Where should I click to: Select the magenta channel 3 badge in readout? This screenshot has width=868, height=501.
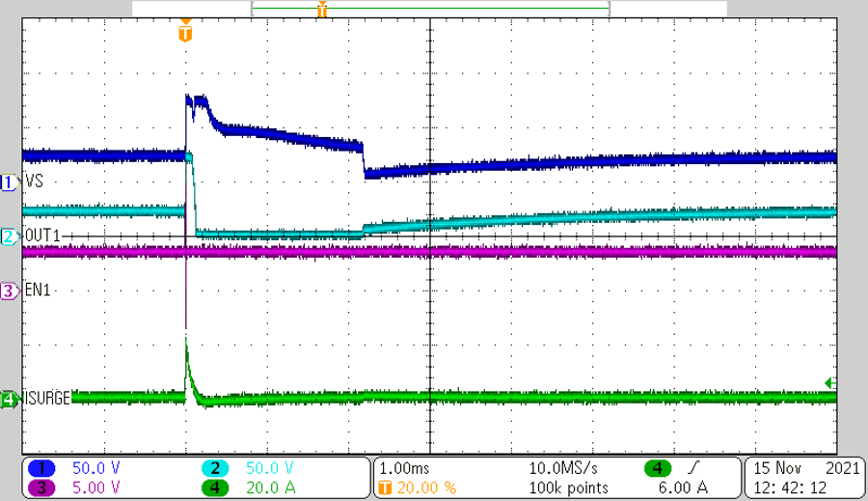coord(41,487)
